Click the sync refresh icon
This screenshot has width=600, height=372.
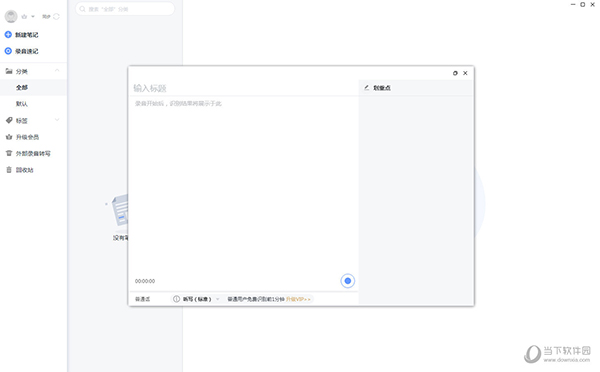(56, 16)
